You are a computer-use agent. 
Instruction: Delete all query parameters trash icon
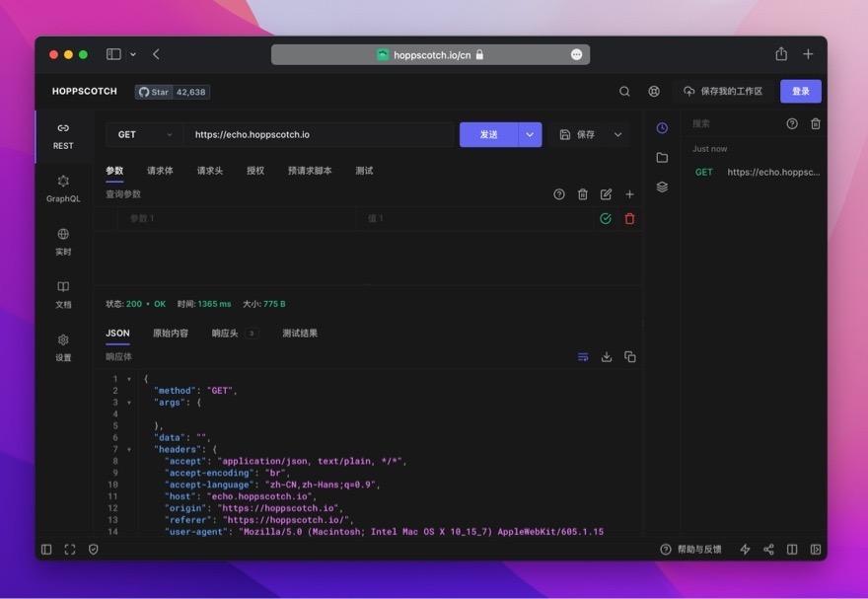click(x=583, y=194)
